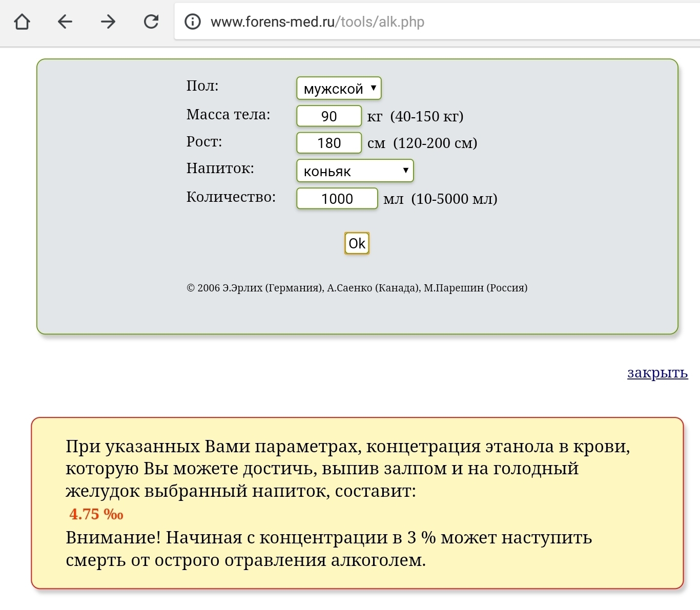Click the Количество: label
Screen dimensions: 700x610
coord(231,197)
